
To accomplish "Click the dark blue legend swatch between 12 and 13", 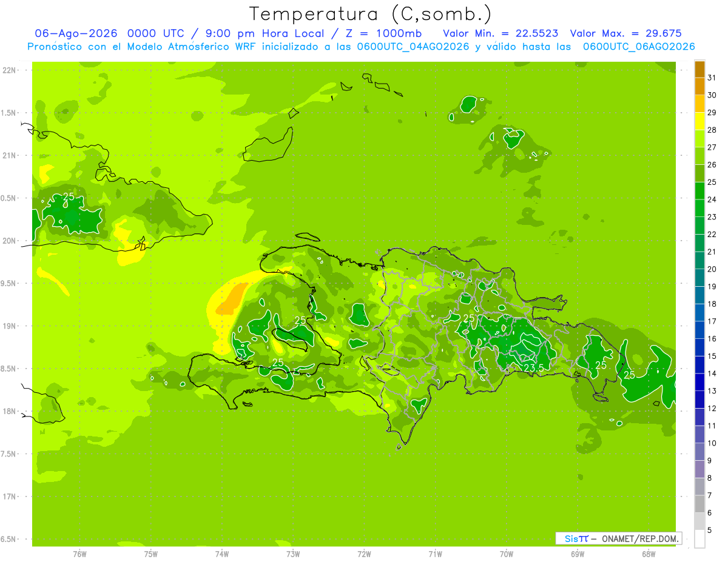I will click(x=699, y=400).
